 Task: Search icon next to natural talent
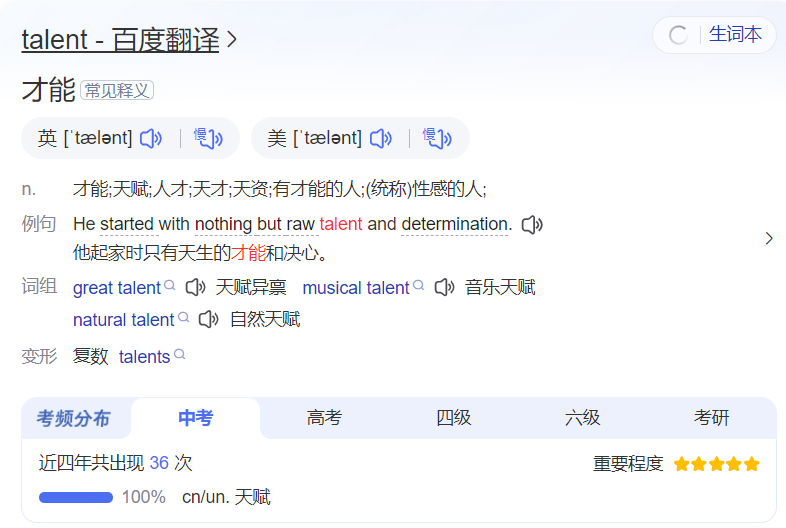pyautogui.click(x=183, y=317)
